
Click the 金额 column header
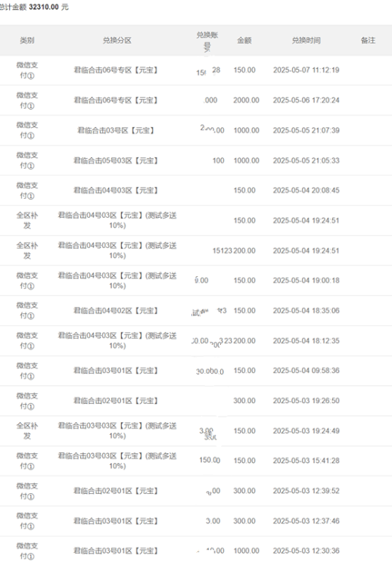(x=244, y=40)
